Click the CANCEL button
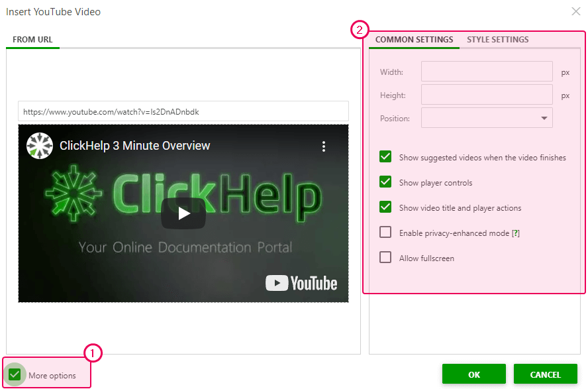Viewport: 588px width, 389px height. click(545, 374)
